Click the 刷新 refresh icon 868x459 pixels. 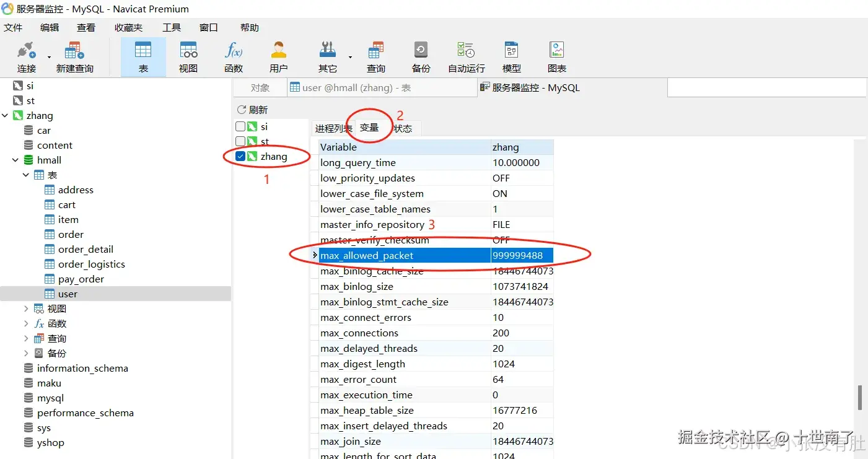pos(242,110)
